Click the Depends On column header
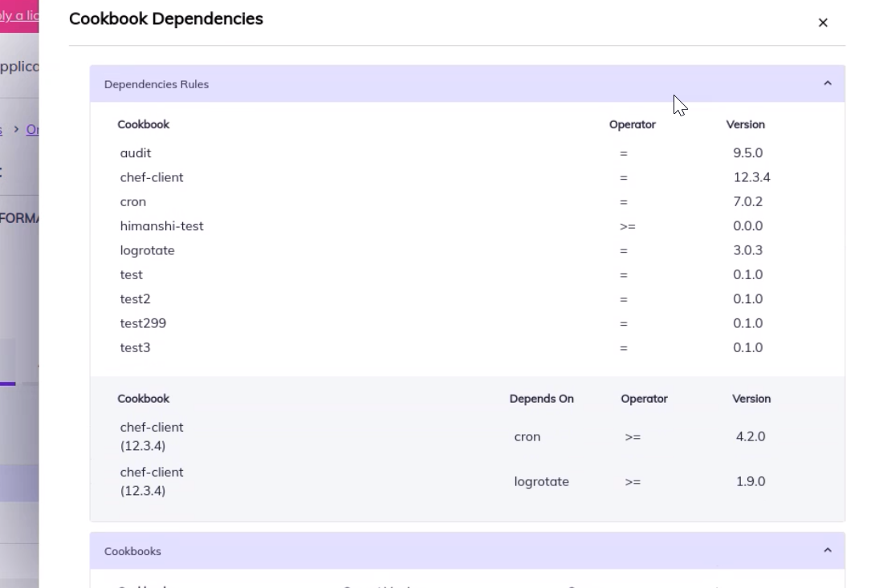 (542, 399)
